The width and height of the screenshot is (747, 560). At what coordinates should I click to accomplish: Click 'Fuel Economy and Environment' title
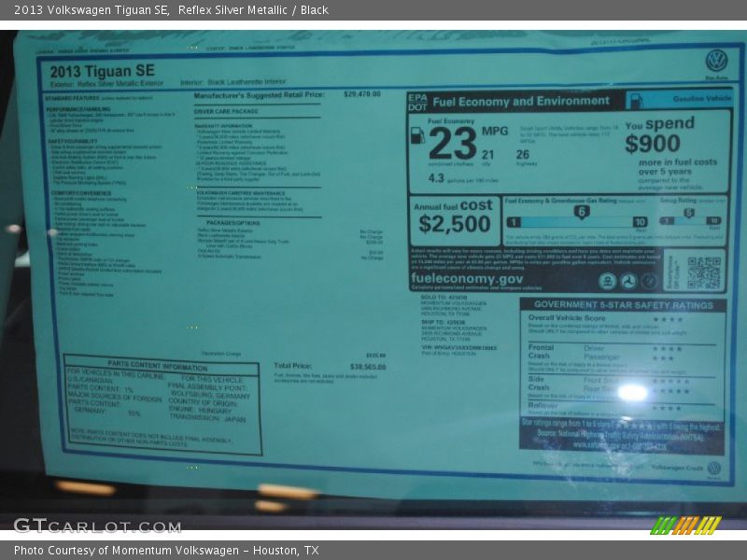(521, 101)
